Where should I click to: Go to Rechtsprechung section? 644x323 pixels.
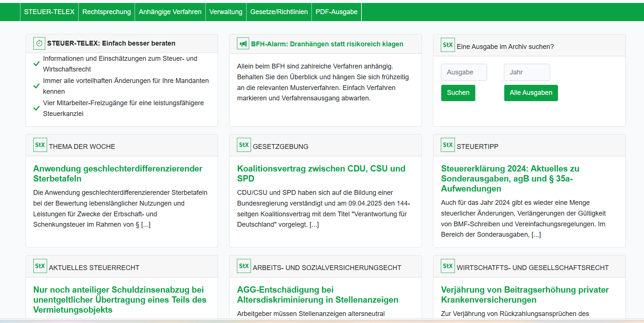(x=106, y=12)
